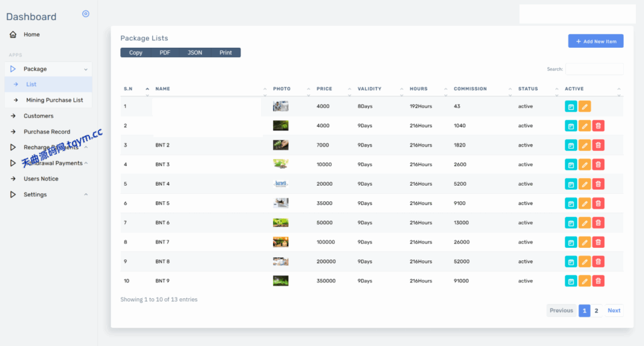This screenshot has width=644, height=346.
Task: Delete the BNT 6 package
Action: pyautogui.click(x=599, y=223)
